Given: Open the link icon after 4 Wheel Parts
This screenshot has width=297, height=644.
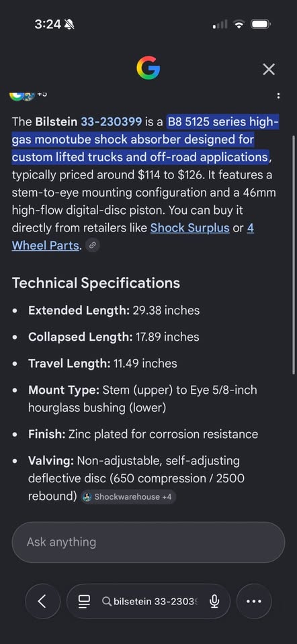Looking at the screenshot, I should point(93,246).
